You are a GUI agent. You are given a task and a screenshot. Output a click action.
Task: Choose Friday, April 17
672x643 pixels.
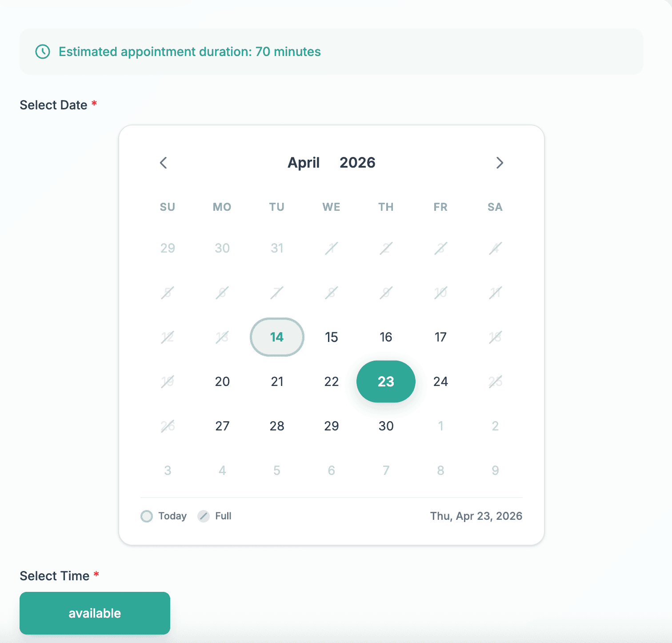(x=440, y=337)
